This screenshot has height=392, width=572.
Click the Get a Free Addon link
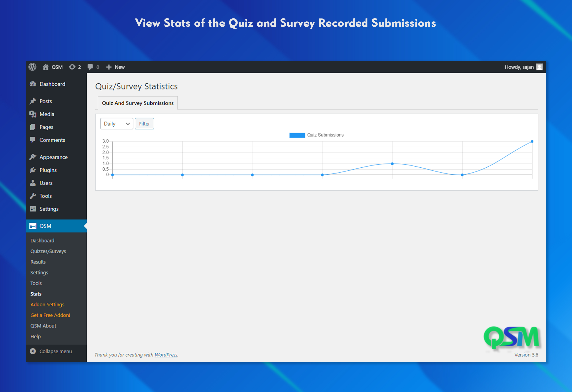pyautogui.click(x=51, y=315)
